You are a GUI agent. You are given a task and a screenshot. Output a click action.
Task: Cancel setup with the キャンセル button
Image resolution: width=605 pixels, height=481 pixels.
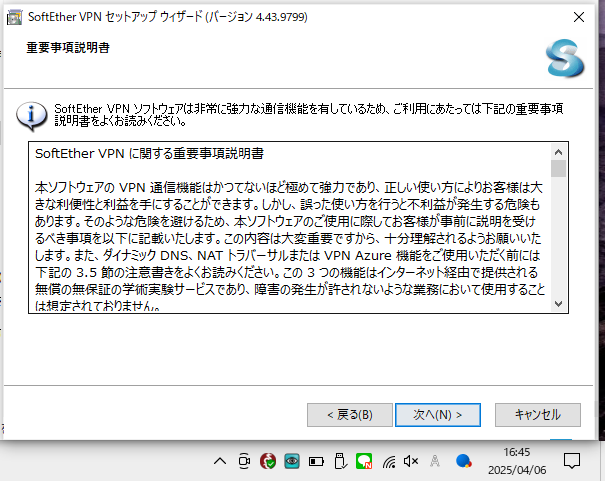[x=537, y=415]
